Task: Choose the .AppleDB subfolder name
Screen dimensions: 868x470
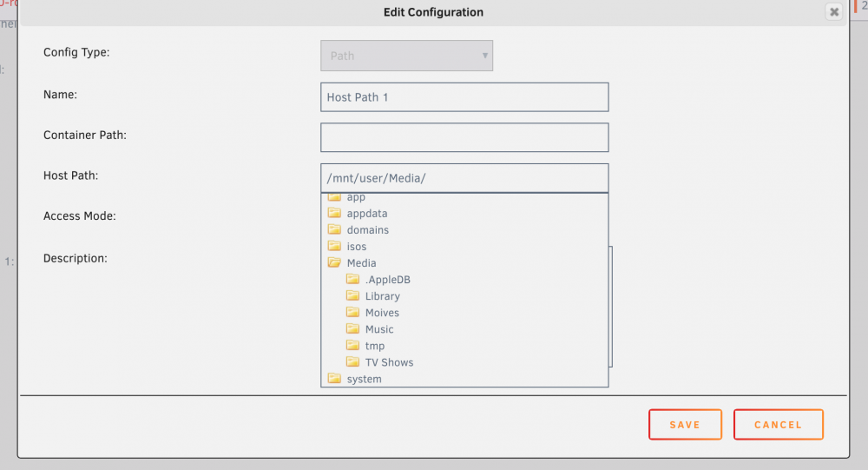Action: [387, 280]
